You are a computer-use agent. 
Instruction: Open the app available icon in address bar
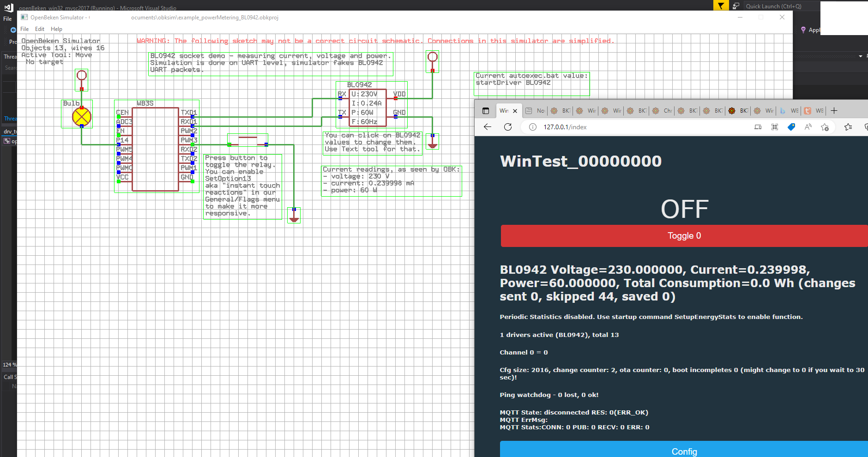(x=758, y=127)
